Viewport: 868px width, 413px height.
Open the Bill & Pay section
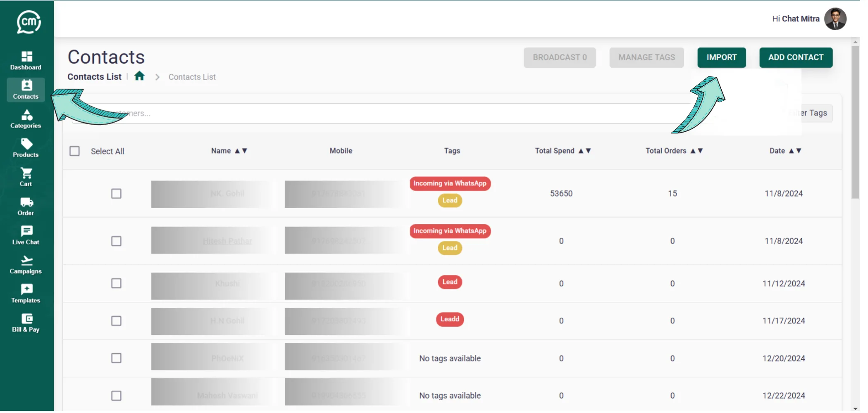coord(26,323)
